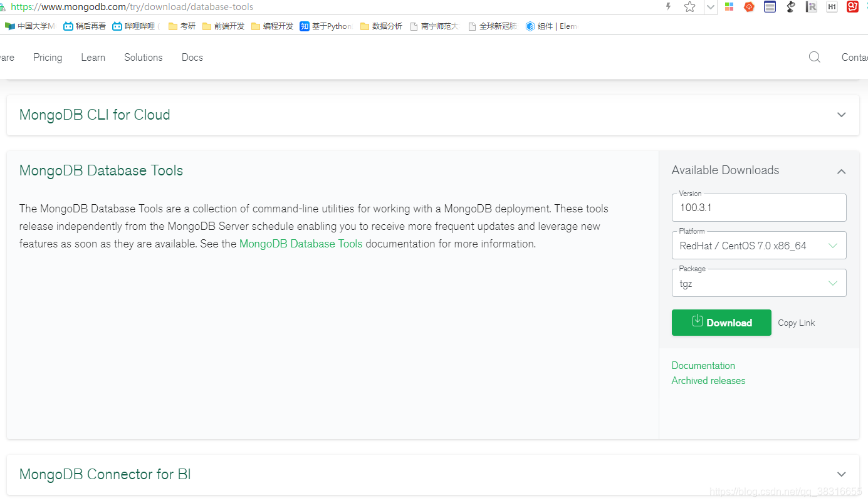The image size is (868, 503).
Task: Open the Docs menu item
Action: coord(192,57)
